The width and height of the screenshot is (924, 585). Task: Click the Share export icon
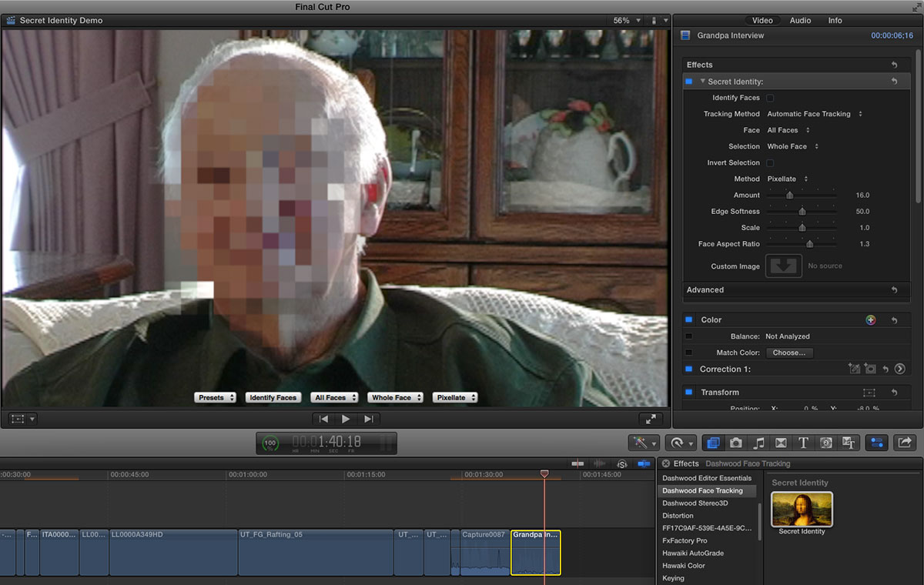tap(906, 443)
